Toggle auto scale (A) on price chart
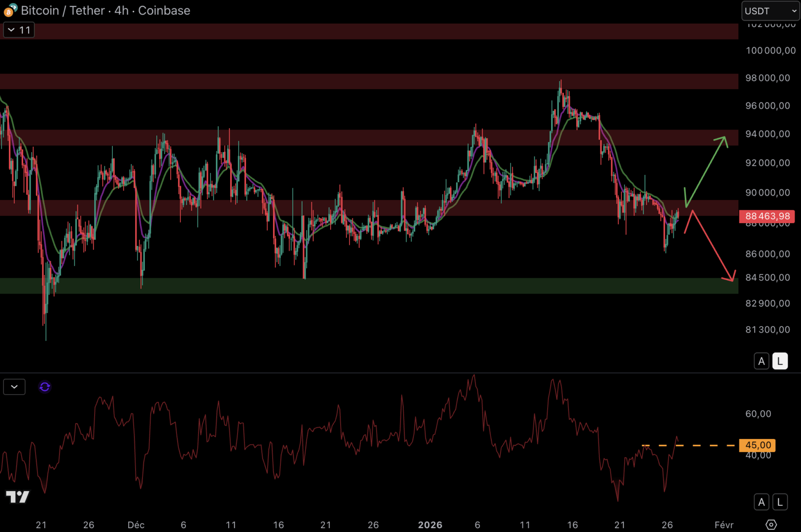 point(761,361)
